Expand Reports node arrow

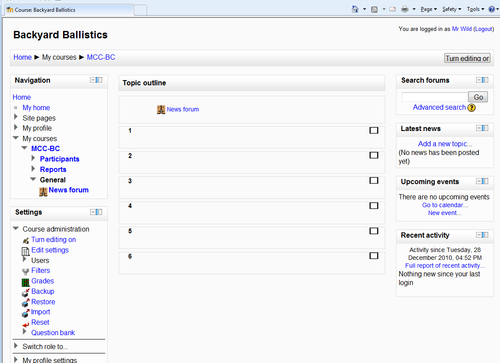(x=33, y=168)
